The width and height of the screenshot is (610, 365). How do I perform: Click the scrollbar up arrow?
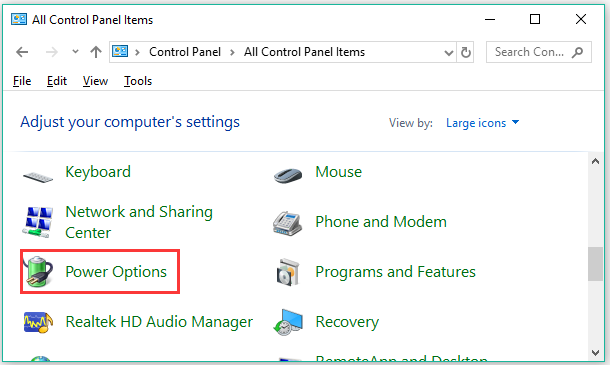tap(595, 161)
